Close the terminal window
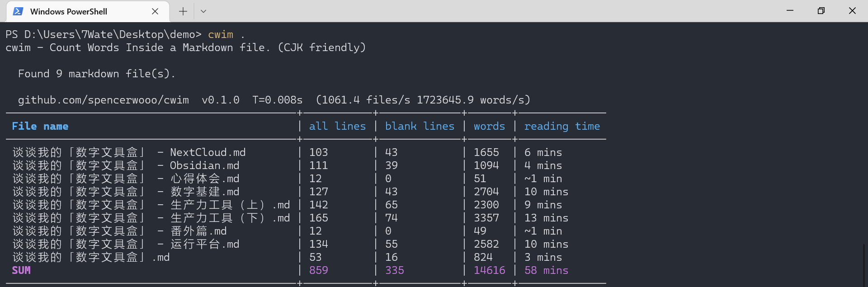The height and width of the screenshot is (287, 868). pos(852,11)
